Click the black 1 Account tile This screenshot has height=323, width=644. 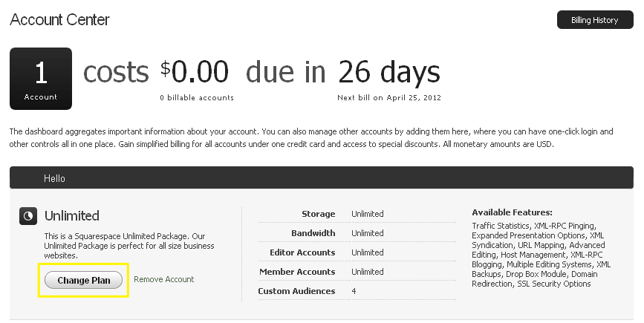point(41,79)
